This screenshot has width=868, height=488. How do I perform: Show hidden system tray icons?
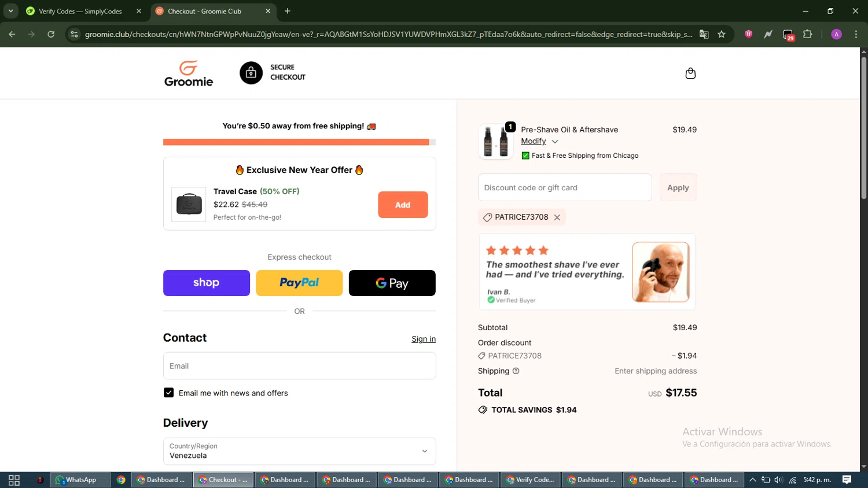[x=753, y=480]
